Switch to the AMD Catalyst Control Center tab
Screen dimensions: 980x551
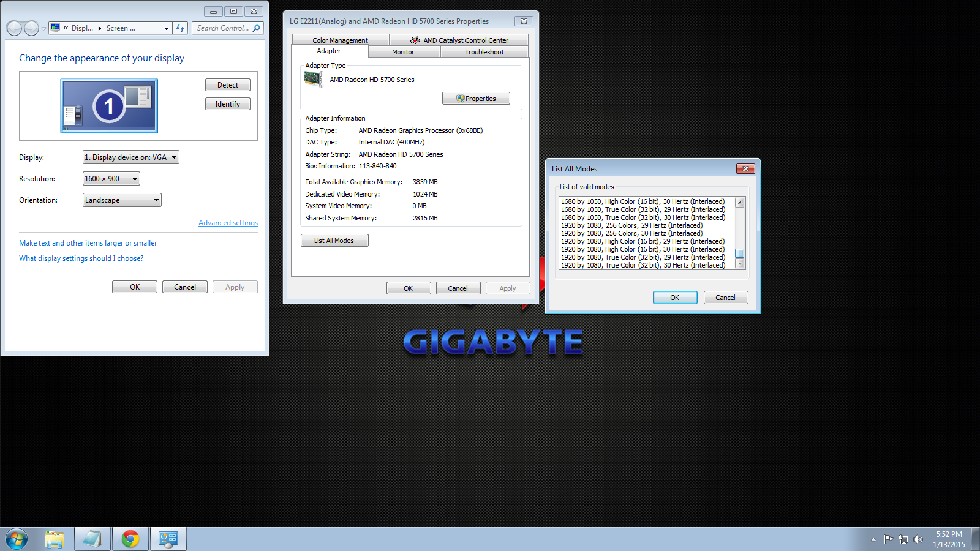(x=459, y=40)
